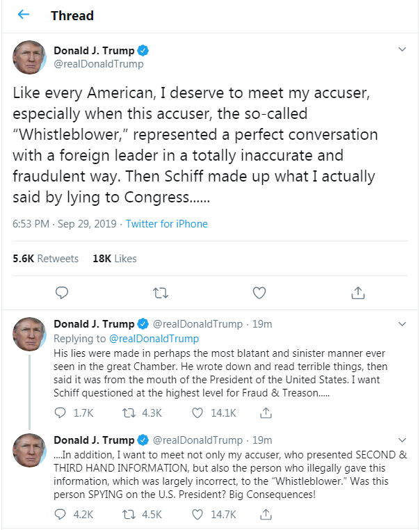Open the main tweet's chevron options menu
This screenshot has width=420, height=530.
coord(402,49)
